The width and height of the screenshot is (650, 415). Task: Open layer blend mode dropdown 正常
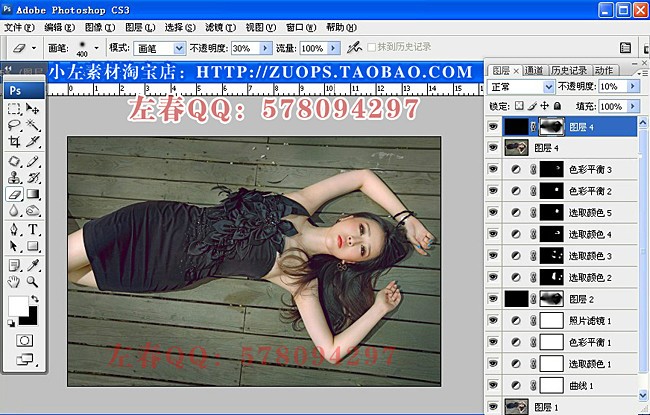click(521, 87)
